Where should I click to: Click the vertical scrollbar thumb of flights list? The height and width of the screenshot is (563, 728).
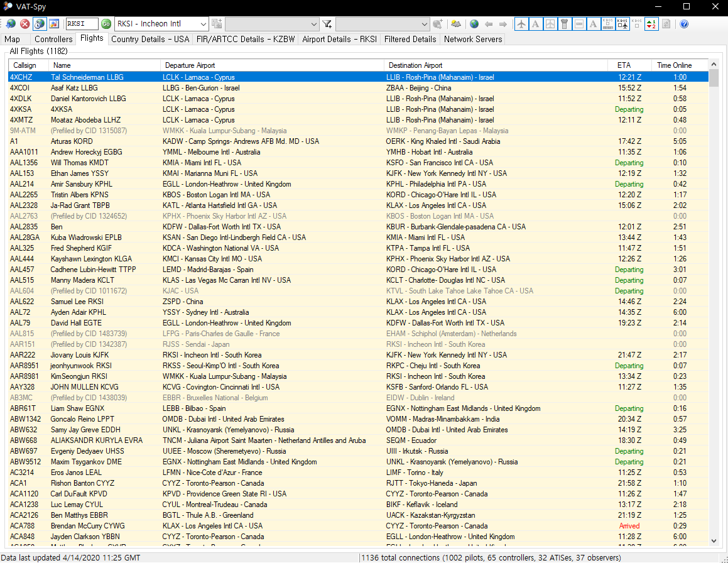714,78
